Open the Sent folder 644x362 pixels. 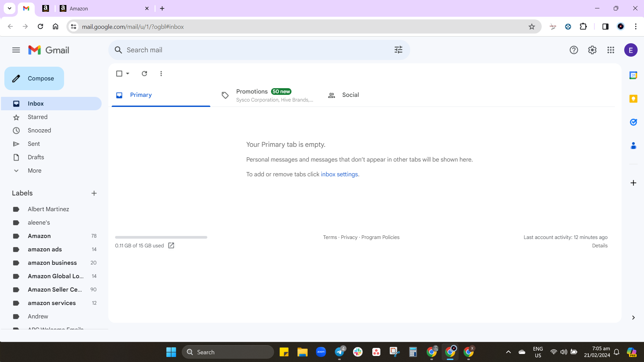(x=51, y=144)
